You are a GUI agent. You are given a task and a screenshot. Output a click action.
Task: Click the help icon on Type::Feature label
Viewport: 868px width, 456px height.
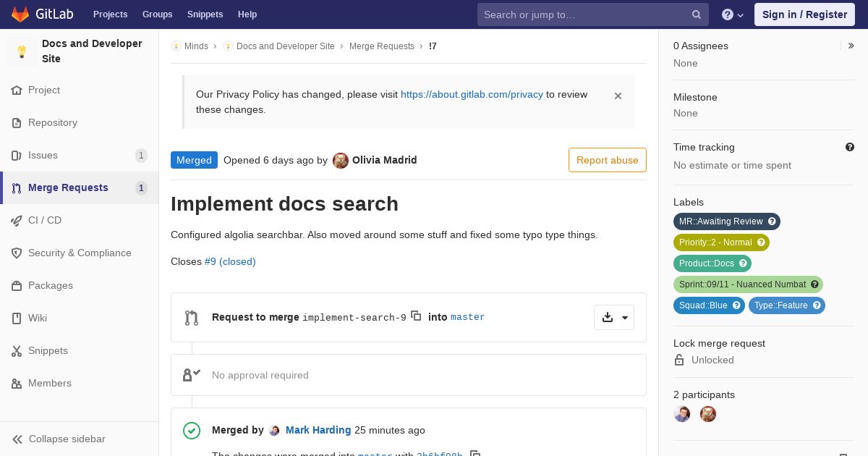[817, 305]
